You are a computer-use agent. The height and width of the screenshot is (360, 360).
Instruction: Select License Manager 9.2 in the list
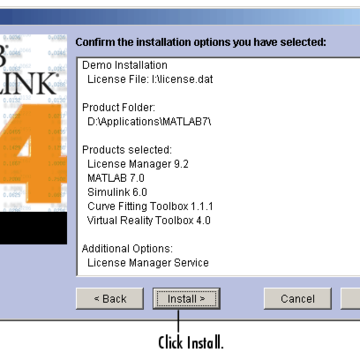tap(138, 164)
